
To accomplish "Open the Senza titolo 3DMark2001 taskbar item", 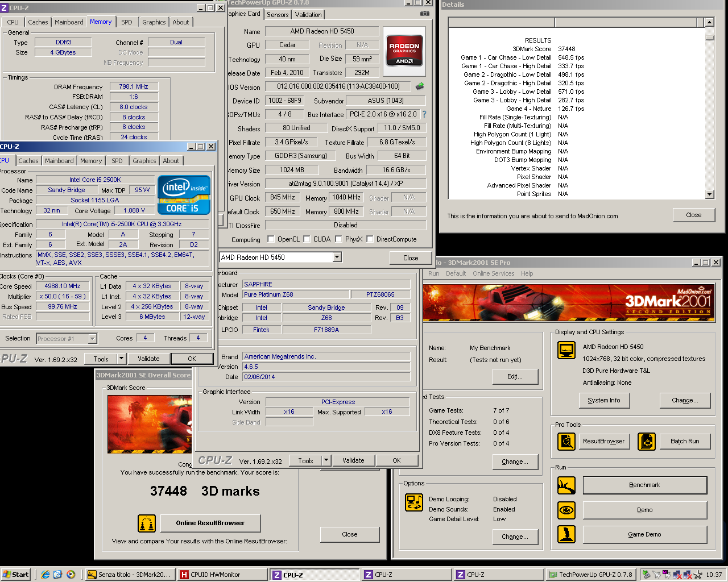I will click(130, 575).
